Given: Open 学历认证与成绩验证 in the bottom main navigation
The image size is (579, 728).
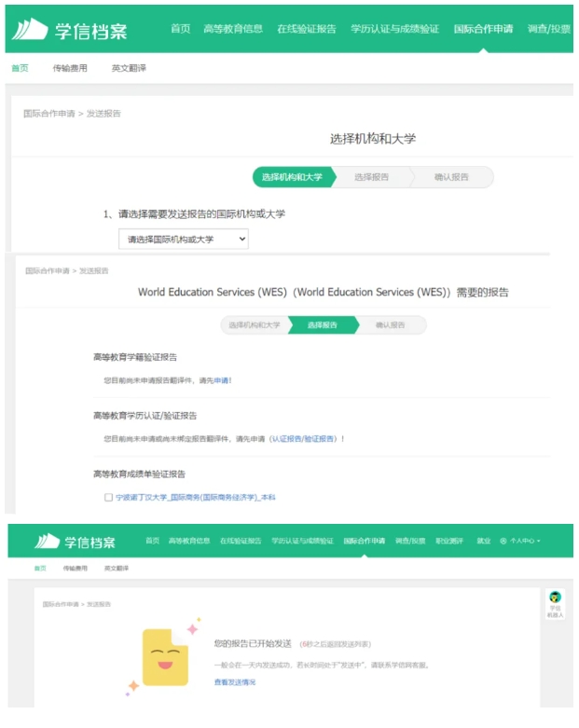Looking at the screenshot, I should [302, 541].
